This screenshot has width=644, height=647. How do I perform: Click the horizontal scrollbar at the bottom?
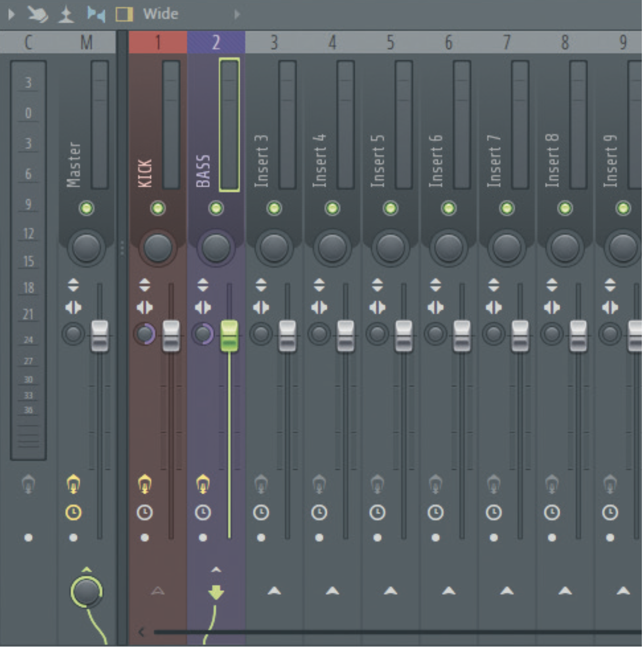pos(376,632)
